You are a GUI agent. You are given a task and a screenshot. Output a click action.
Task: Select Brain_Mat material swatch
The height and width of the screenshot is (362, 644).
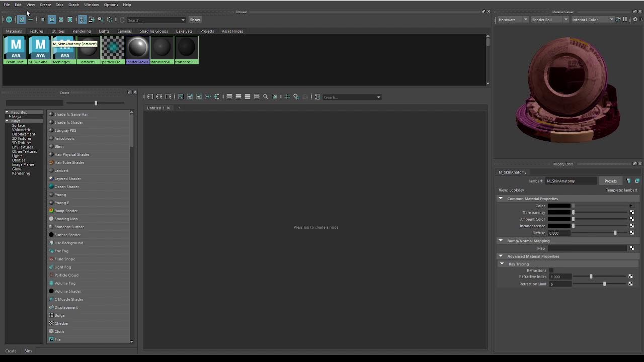tap(15, 50)
